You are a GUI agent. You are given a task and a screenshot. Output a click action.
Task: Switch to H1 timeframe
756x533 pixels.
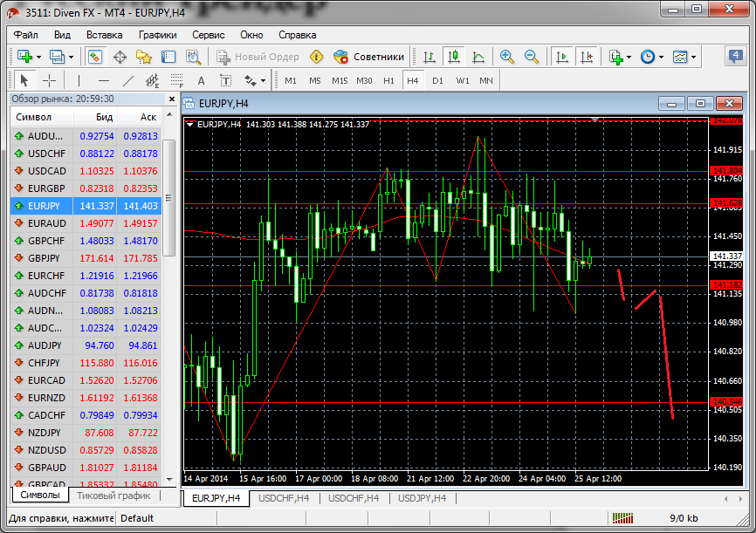click(388, 80)
